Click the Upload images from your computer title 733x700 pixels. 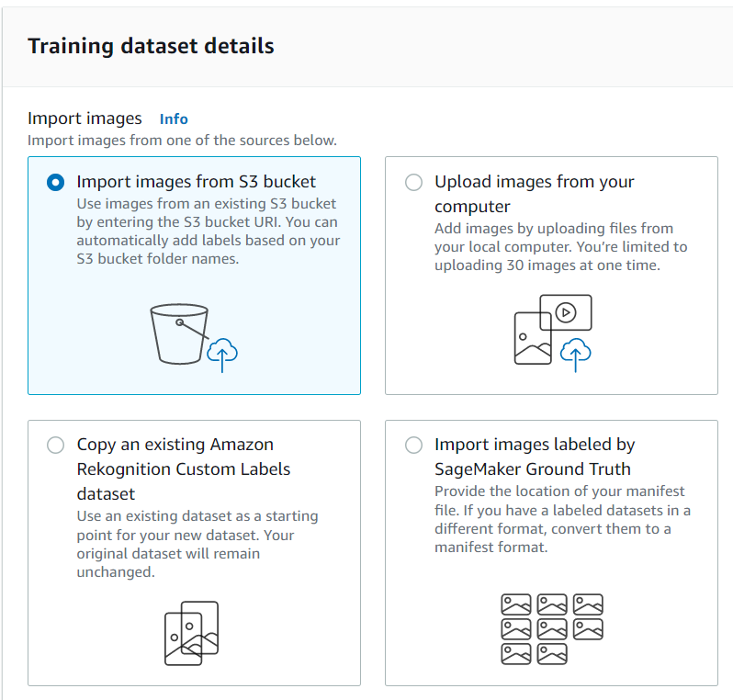(535, 194)
